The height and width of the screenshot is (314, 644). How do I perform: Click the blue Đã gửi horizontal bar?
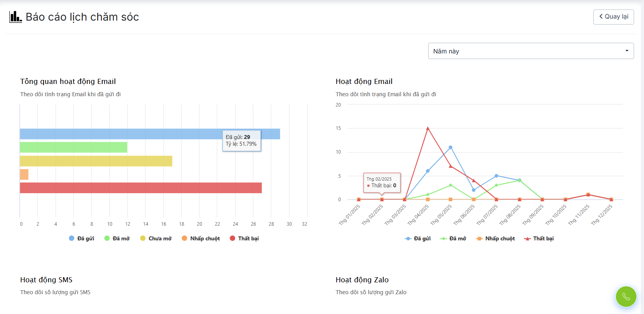(119, 134)
